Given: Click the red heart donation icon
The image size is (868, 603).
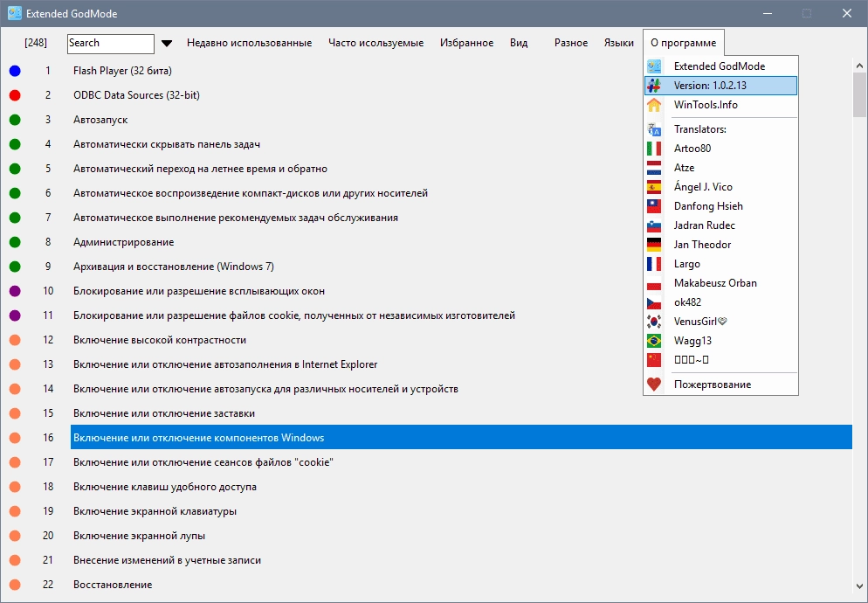Looking at the screenshot, I should 654,385.
